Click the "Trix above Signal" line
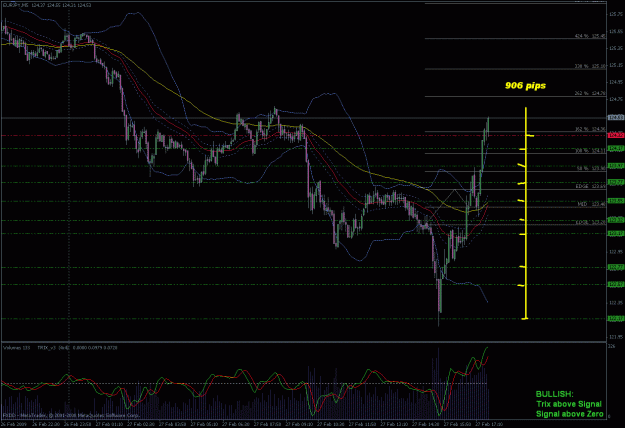The image size is (625, 428). pos(569,404)
